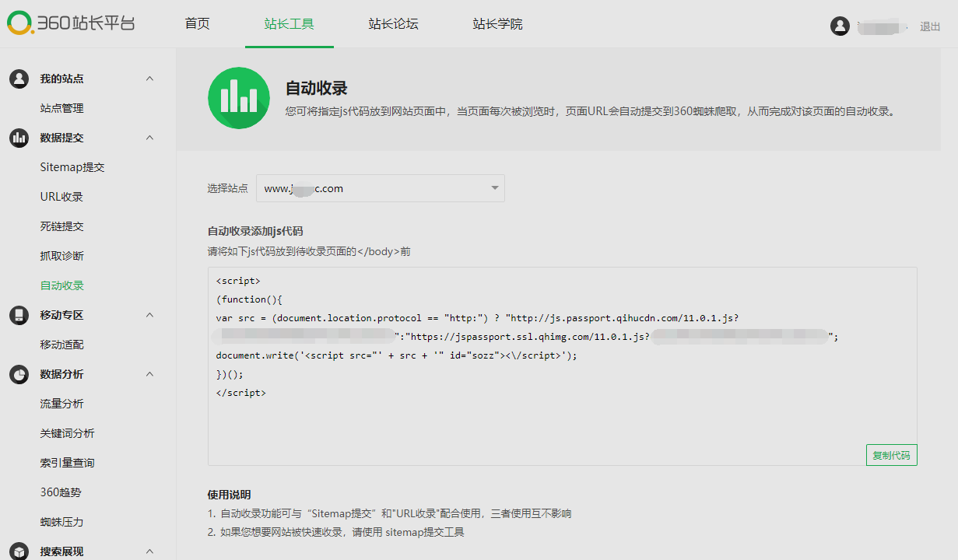Click the 自动收录添加js代码 heading
The image size is (958, 560).
255,231
